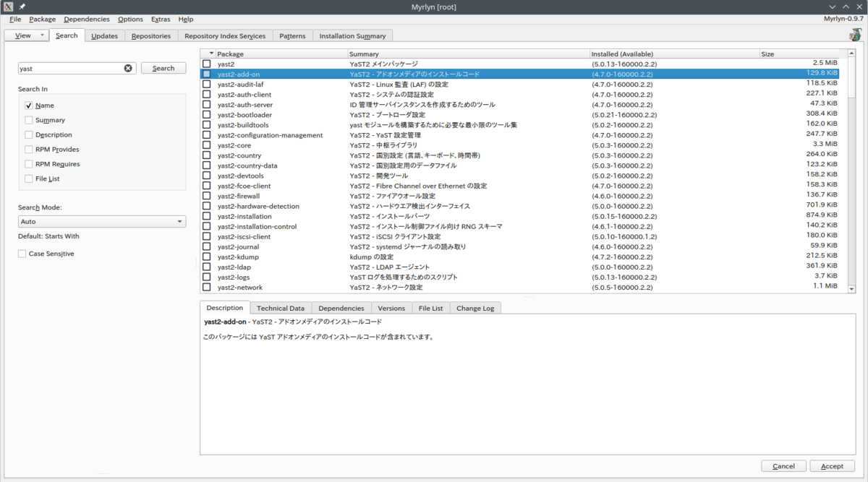Open the Options menu

(x=130, y=19)
